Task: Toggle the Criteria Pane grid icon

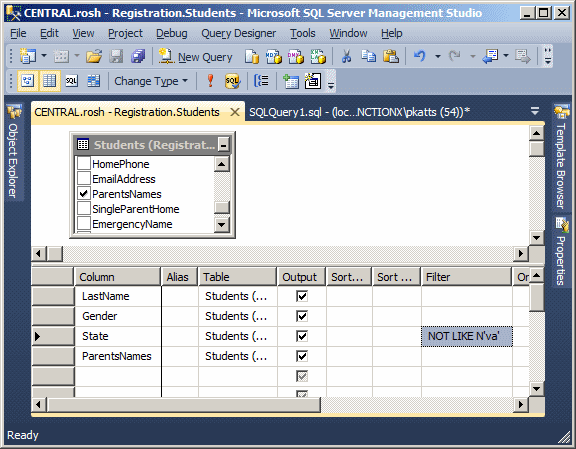Action: tap(50, 80)
